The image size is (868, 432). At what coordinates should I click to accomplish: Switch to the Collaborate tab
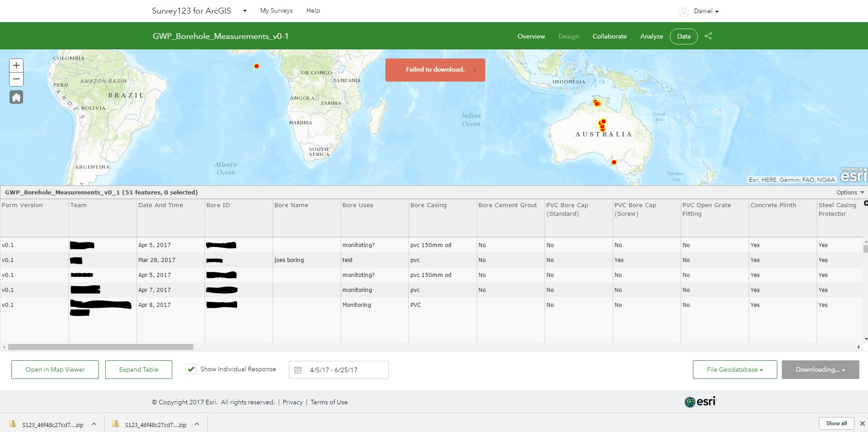609,36
